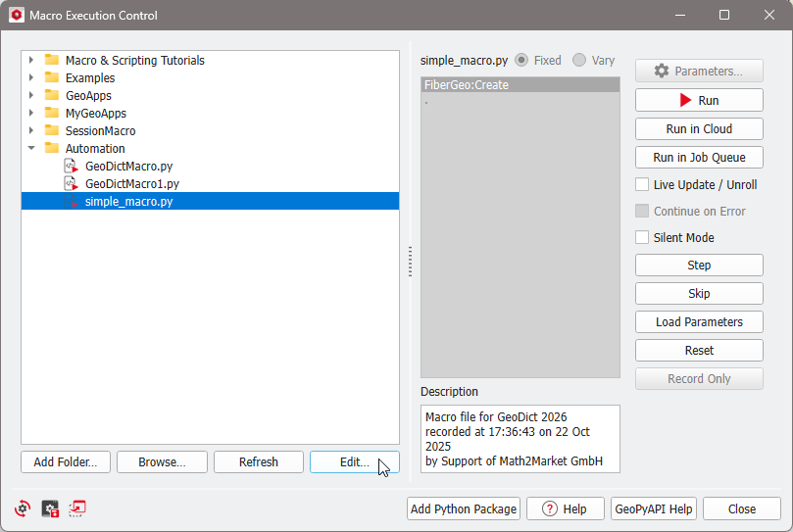
Task: Click Add Python Package
Action: [x=464, y=508]
